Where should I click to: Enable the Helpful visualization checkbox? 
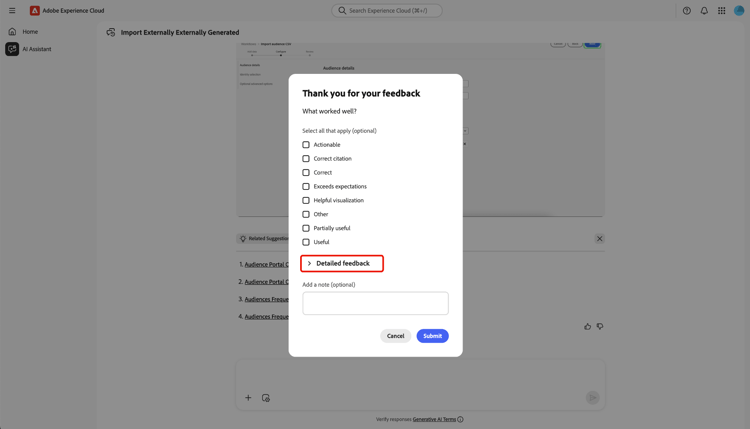[x=306, y=200]
